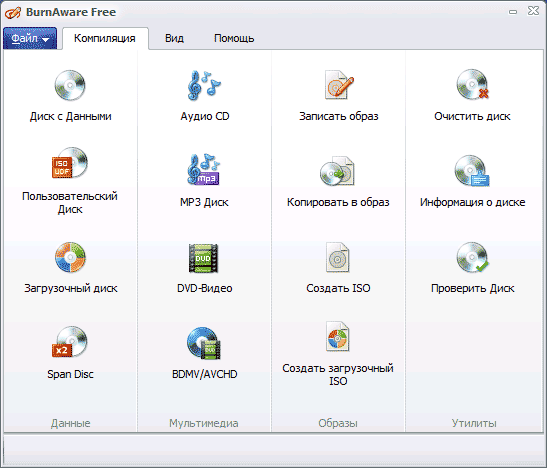Minimize the BurnAware Free window
The height and width of the screenshot is (468, 547).
click(x=513, y=12)
